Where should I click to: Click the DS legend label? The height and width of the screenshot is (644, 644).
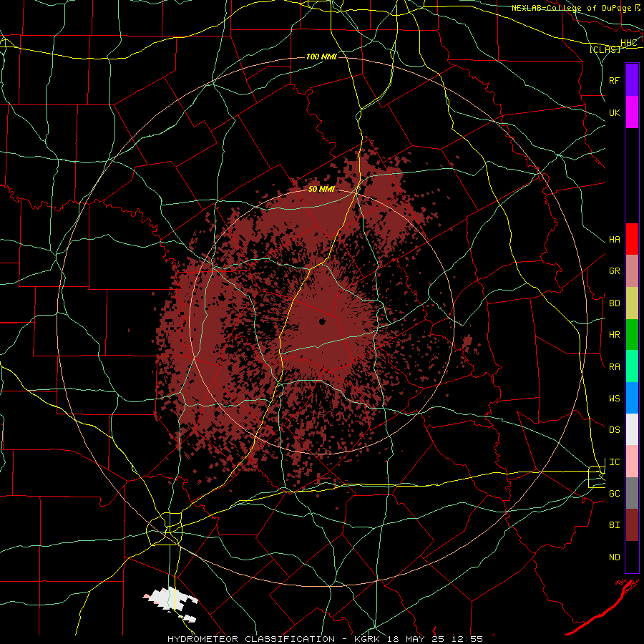coord(614,430)
